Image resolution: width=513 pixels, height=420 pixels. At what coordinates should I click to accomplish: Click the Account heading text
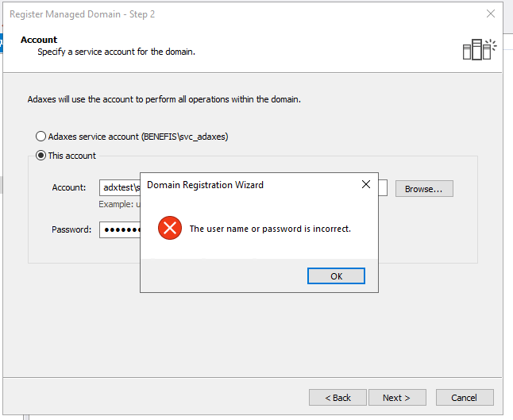click(x=39, y=40)
